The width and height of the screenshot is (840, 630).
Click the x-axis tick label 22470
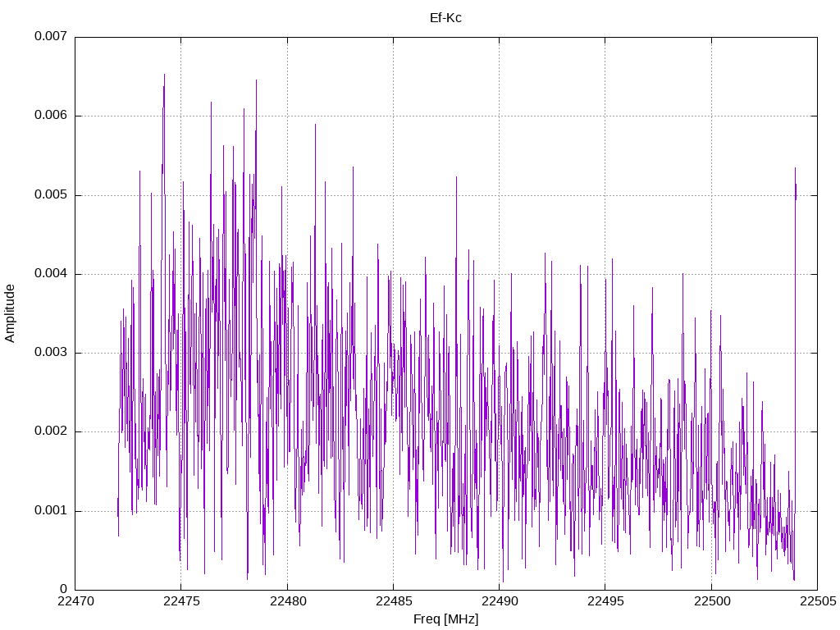(75, 601)
